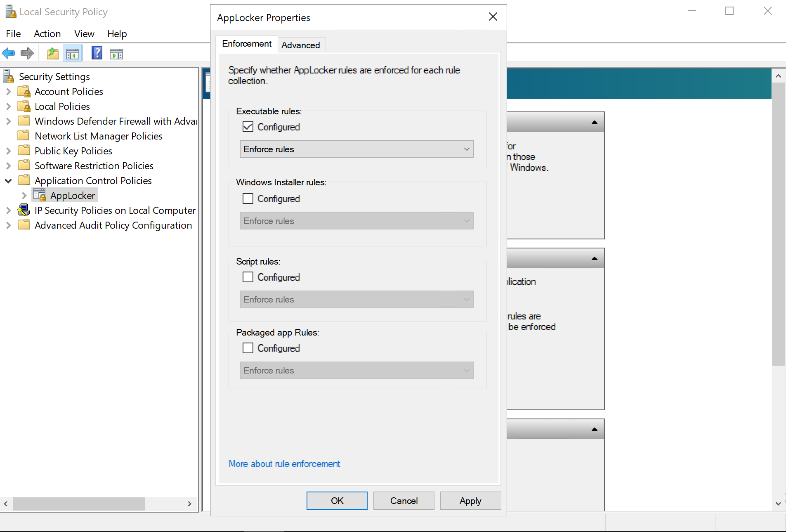Select Security Settings root node
This screenshot has width=786, height=532.
tap(54, 77)
